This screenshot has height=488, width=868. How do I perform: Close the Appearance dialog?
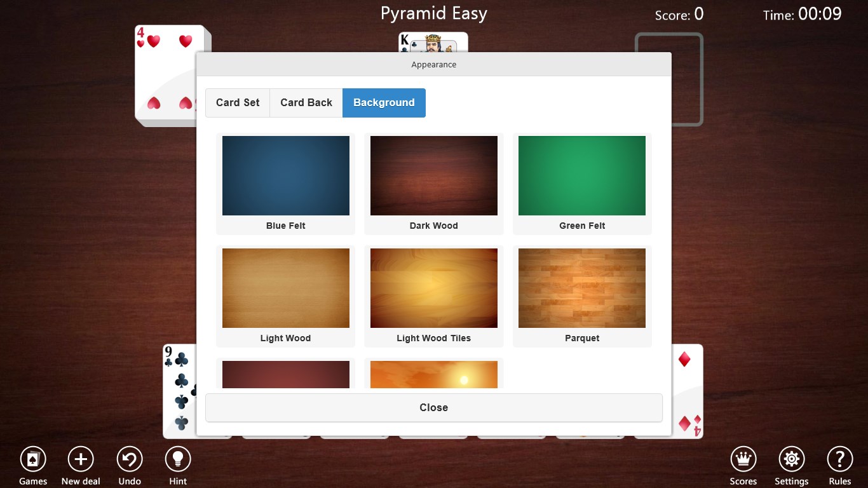point(433,407)
